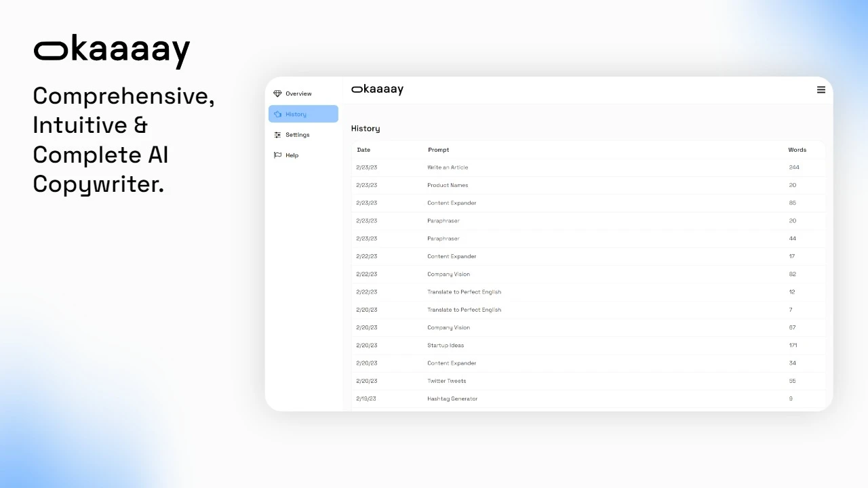Select the 'Content Expander' row dated 2/22/23

(x=589, y=256)
